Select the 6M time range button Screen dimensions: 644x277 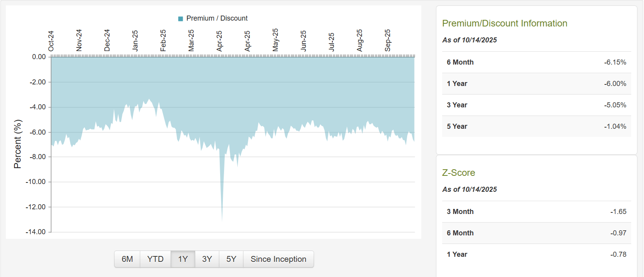tap(127, 259)
